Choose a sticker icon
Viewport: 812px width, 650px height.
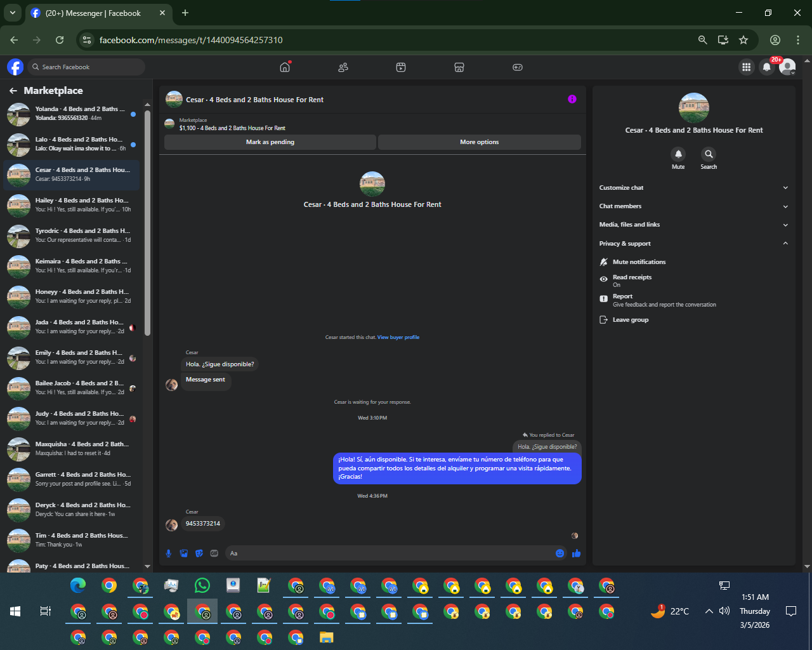coord(199,554)
